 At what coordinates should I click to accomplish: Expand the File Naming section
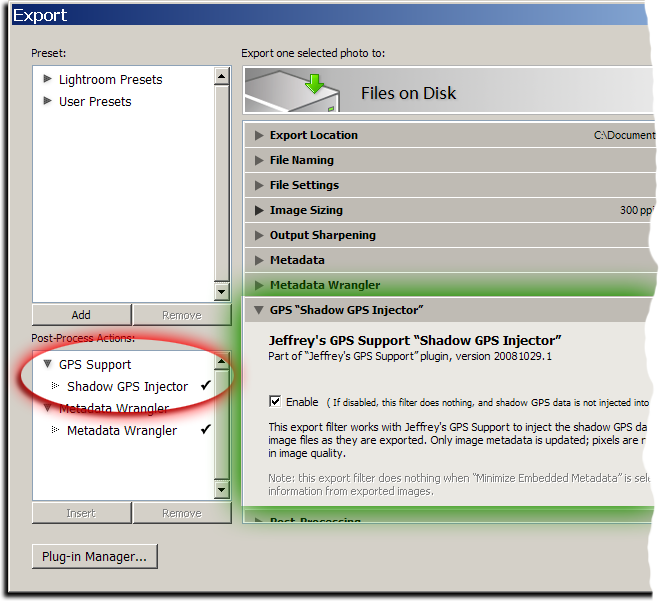[259, 160]
